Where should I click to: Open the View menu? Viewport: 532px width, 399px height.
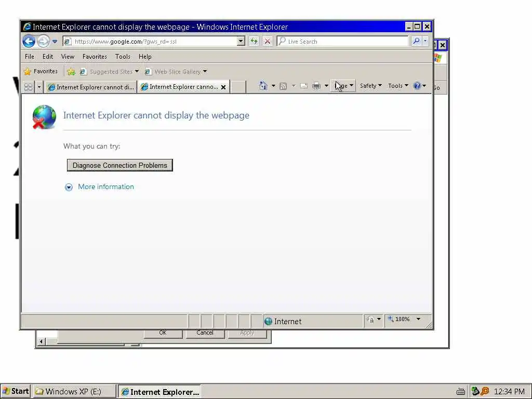68,57
